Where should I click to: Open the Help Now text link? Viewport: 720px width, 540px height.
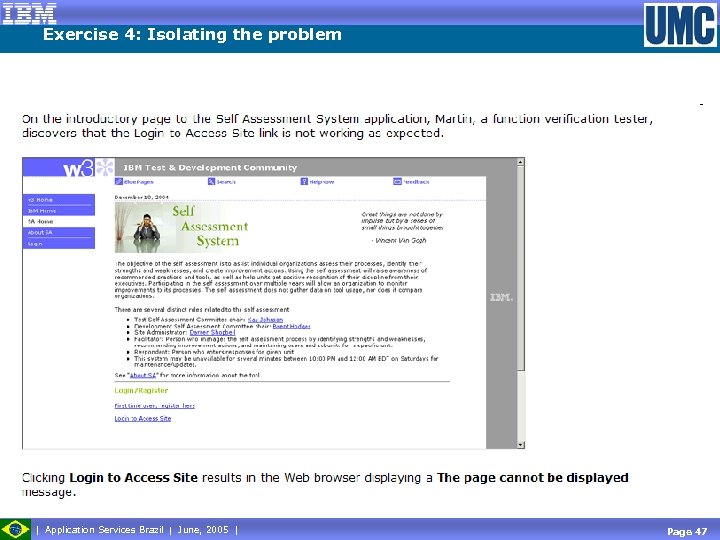pyautogui.click(x=322, y=182)
